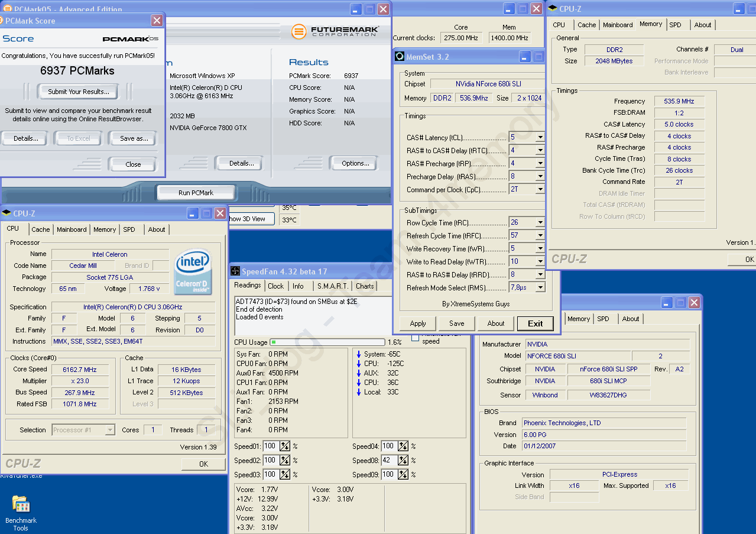Click the Options button under Results
The width and height of the screenshot is (756, 534).
tap(355, 163)
